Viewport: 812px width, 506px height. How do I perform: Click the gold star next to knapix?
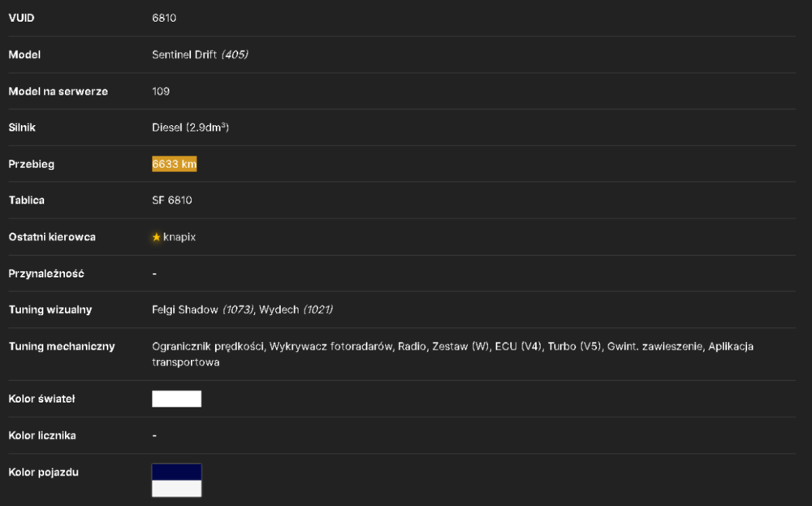[157, 237]
